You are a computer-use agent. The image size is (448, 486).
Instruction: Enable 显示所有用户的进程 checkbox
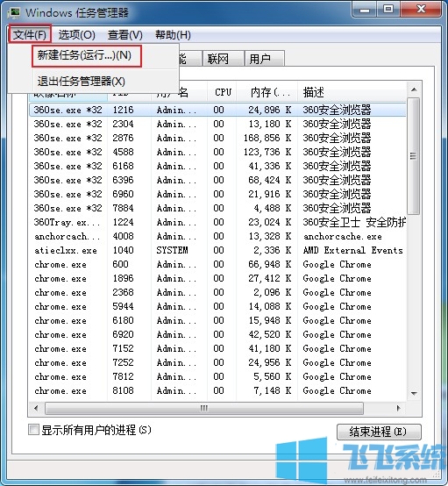point(33,430)
